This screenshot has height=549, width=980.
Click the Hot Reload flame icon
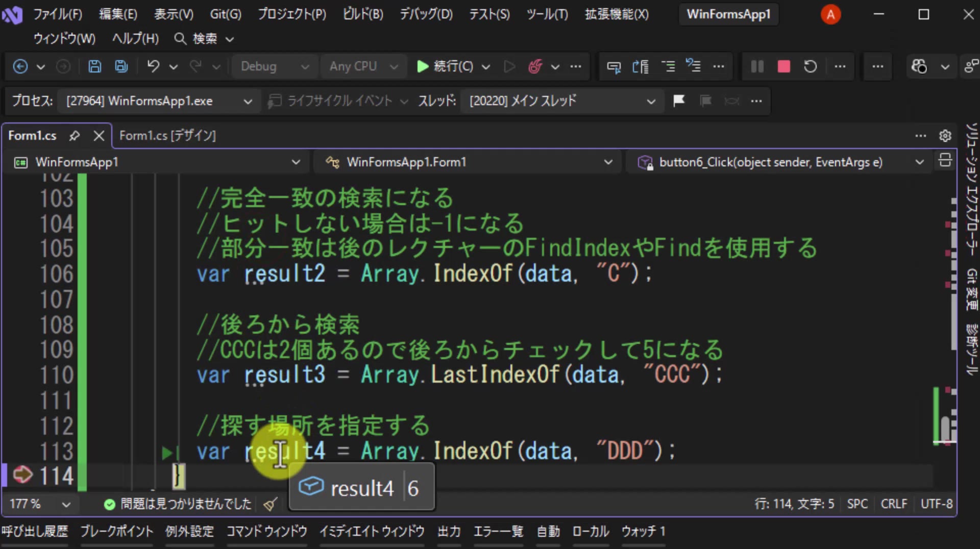pyautogui.click(x=535, y=66)
